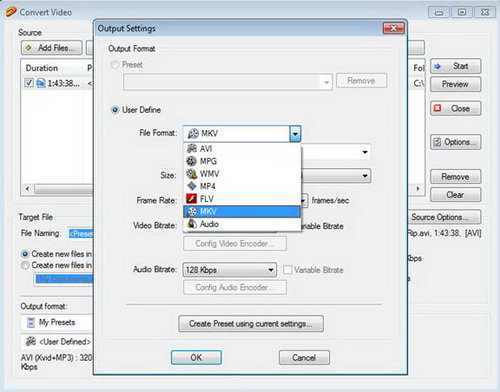Collapse the File Format dropdown arrow
The image size is (500, 392).
point(295,134)
